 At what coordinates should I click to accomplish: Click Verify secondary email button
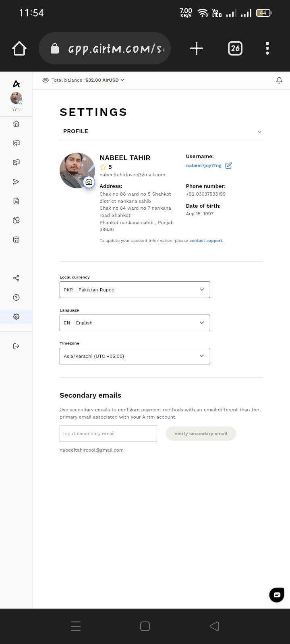[x=201, y=433]
